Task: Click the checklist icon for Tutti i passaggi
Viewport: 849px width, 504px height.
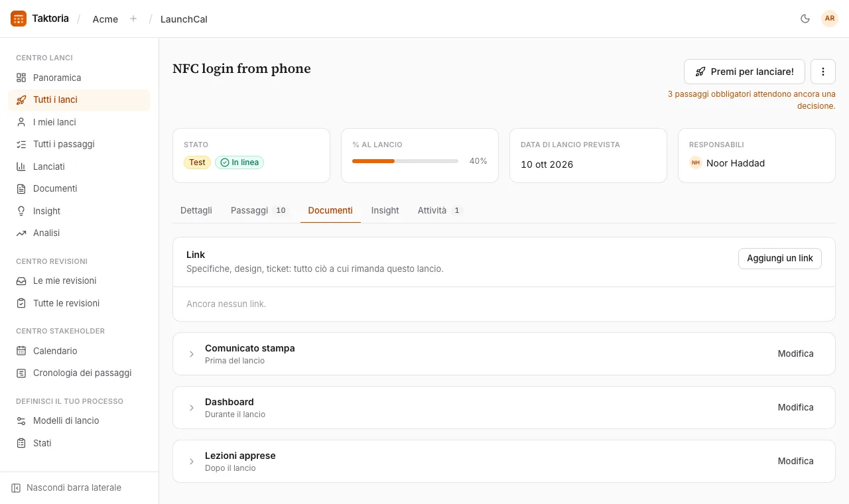Action: (x=21, y=144)
